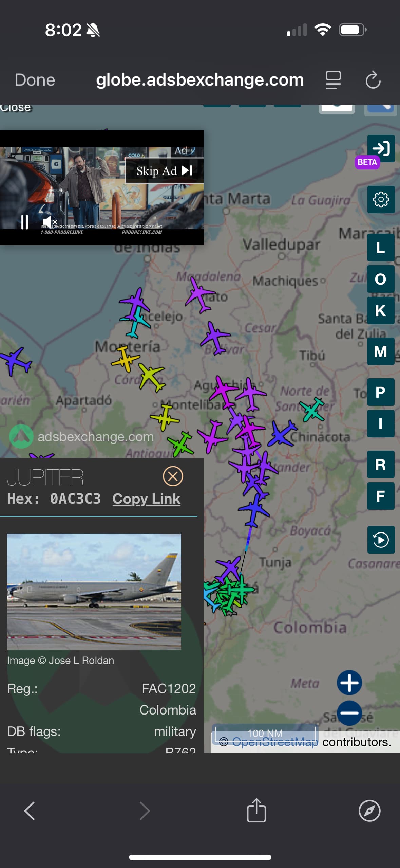The width and height of the screenshot is (400, 868).
Task: Open the FAC1202 aircraft photo
Action: (x=94, y=591)
